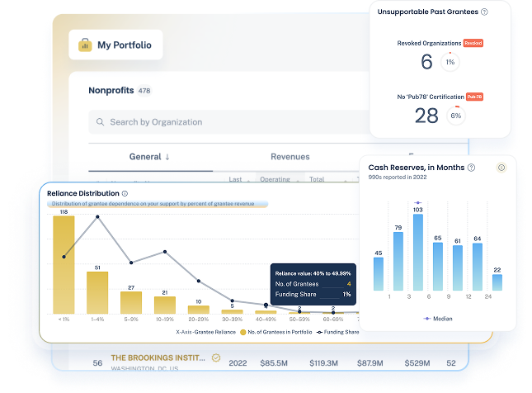
Task: Click the search magnifier icon
Action: coord(101,122)
